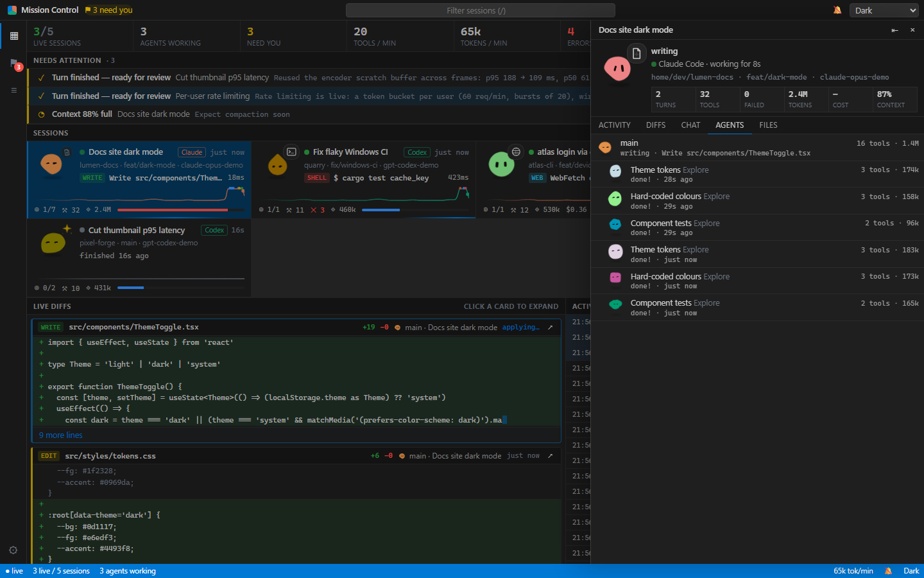Click the bell icon in the status bar
The height and width of the screenshot is (578, 924).
click(x=888, y=571)
